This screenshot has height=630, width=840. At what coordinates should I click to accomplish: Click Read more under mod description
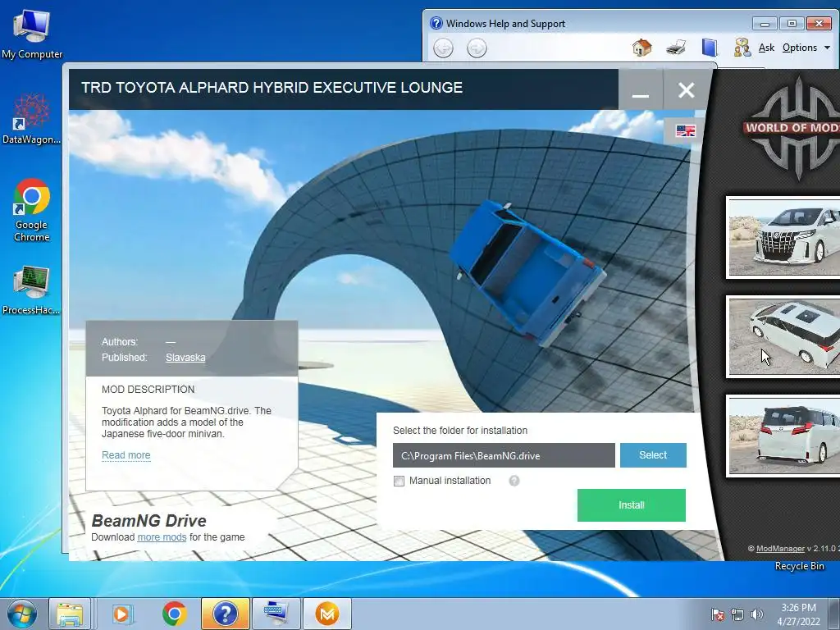coord(126,454)
